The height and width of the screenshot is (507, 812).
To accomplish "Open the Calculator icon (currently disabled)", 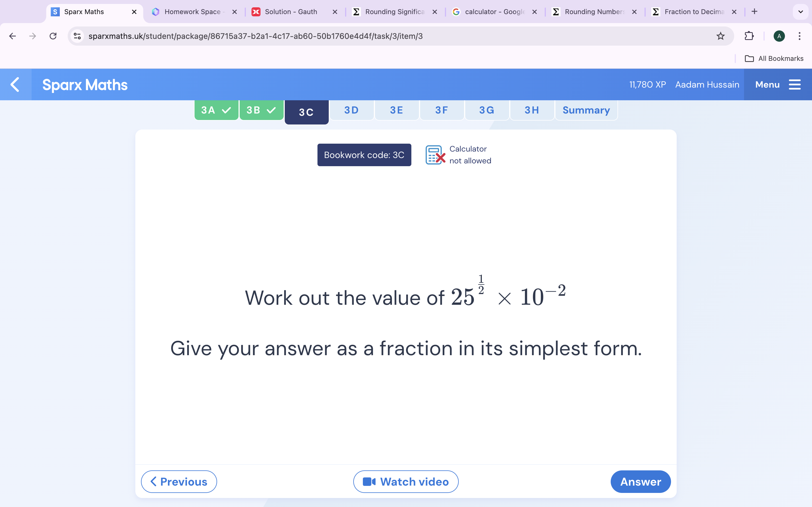I will point(435,154).
